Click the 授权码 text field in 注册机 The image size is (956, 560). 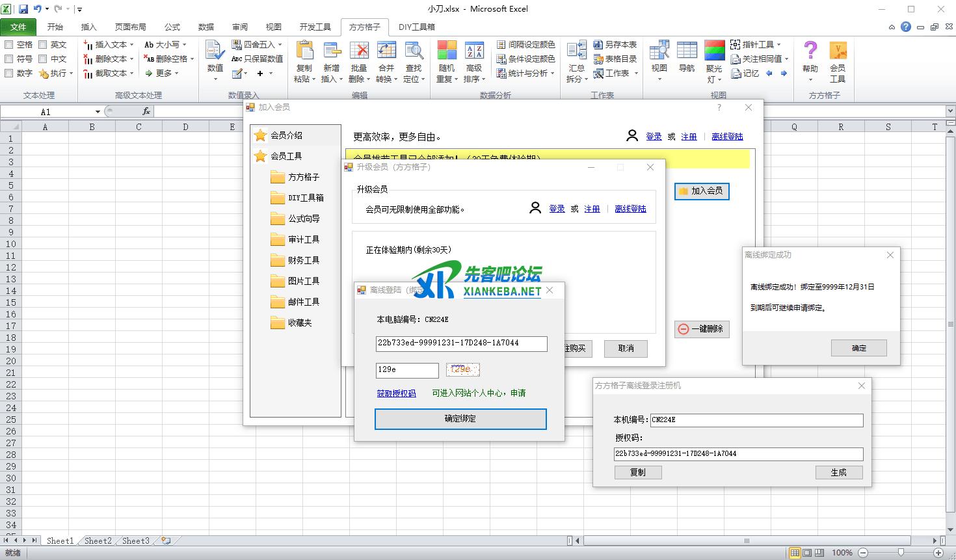(x=738, y=454)
